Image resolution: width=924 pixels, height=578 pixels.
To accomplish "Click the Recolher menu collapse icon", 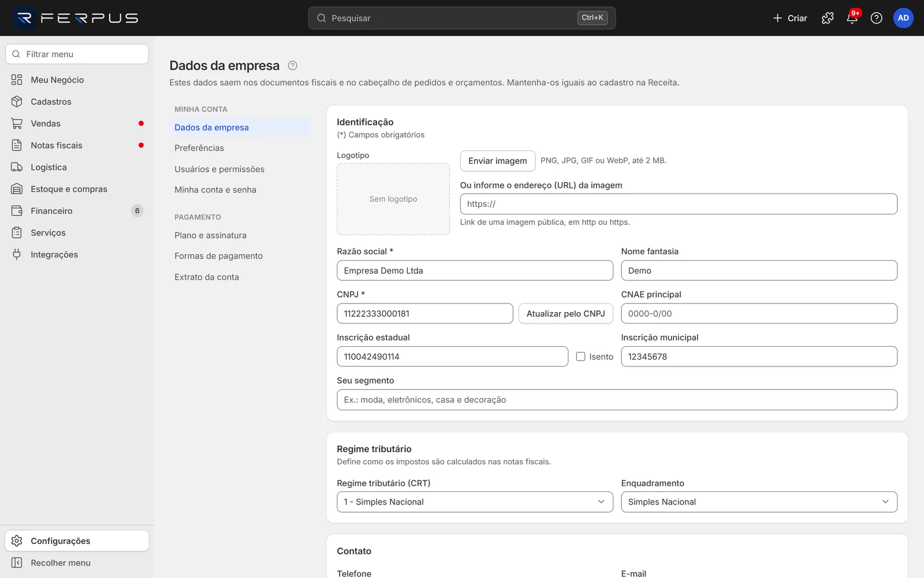I will click(17, 563).
